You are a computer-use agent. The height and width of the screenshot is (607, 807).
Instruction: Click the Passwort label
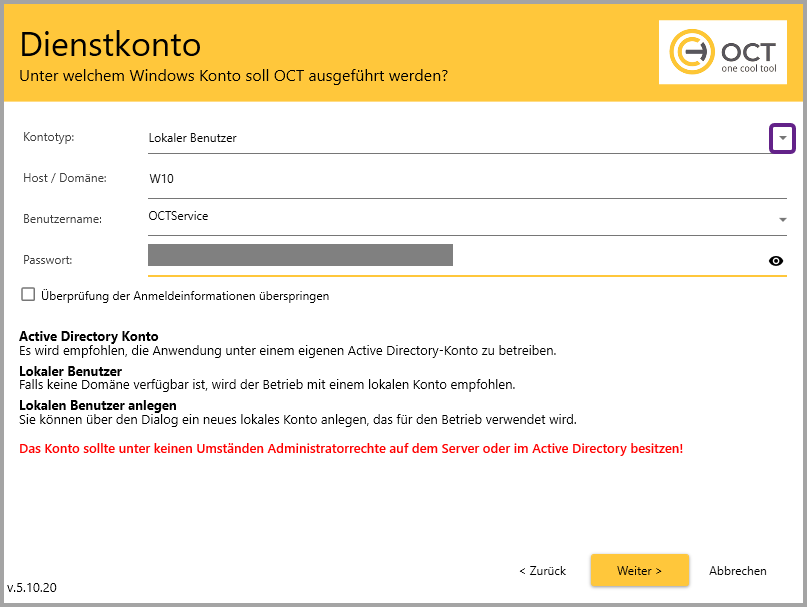point(48,259)
